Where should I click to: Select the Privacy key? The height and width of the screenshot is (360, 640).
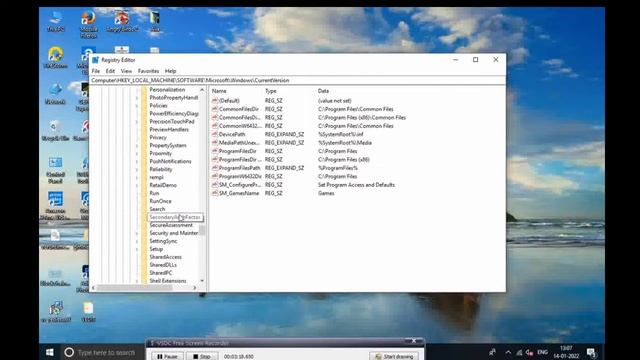coord(158,138)
